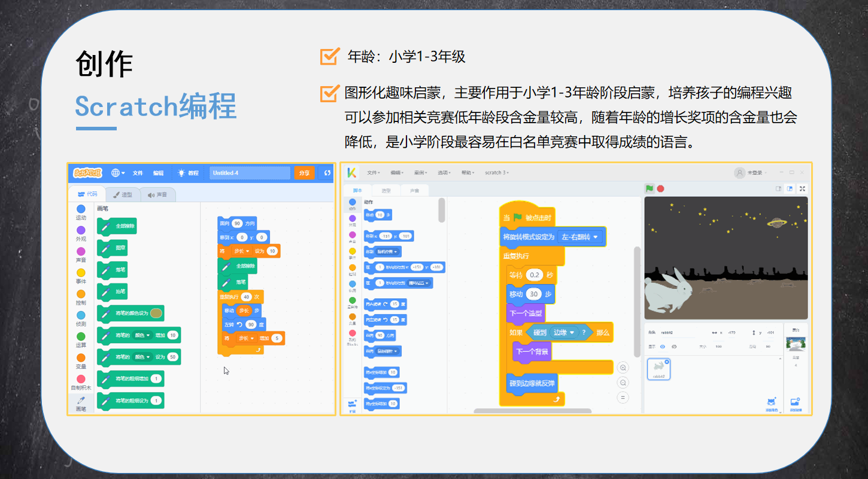Switch to 造型 costumes tab in left editor

123,194
